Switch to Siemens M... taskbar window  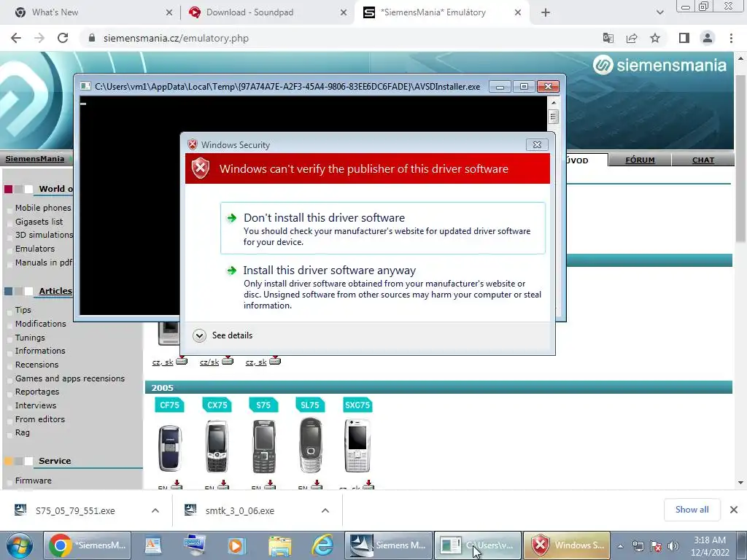pyautogui.click(x=388, y=545)
